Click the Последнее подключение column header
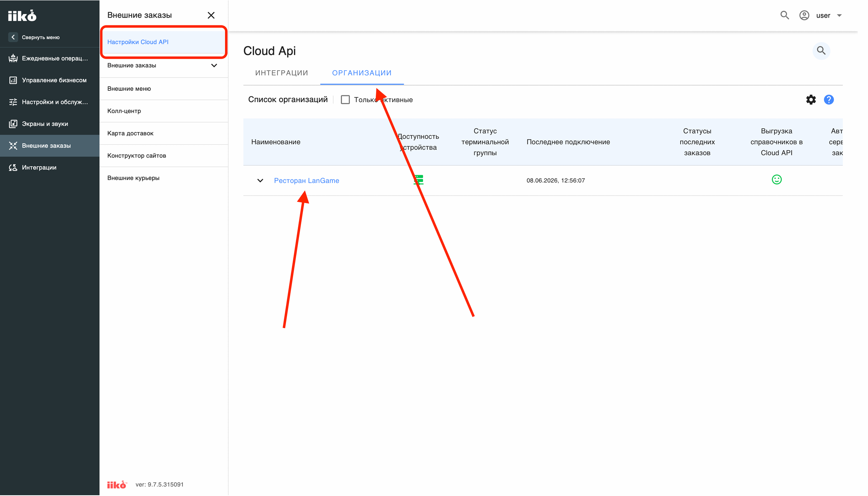 (x=568, y=142)
